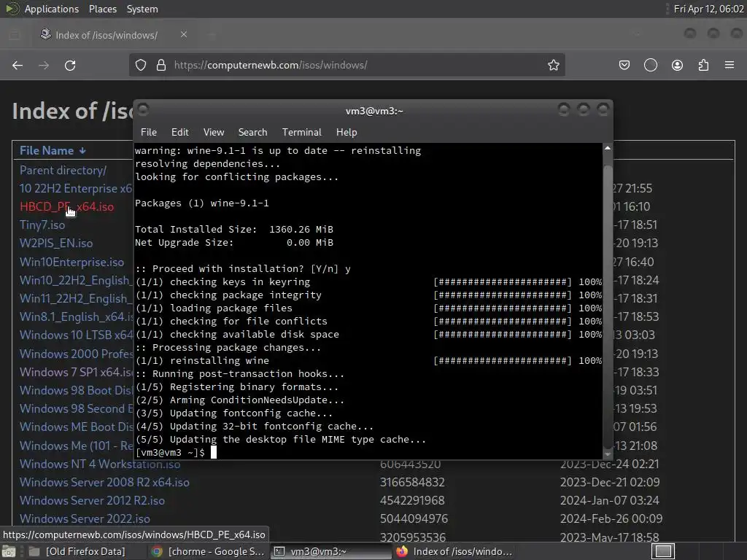
Task: Open the Windows NT 4 Workstation.iso link
Action: [99, 464]
